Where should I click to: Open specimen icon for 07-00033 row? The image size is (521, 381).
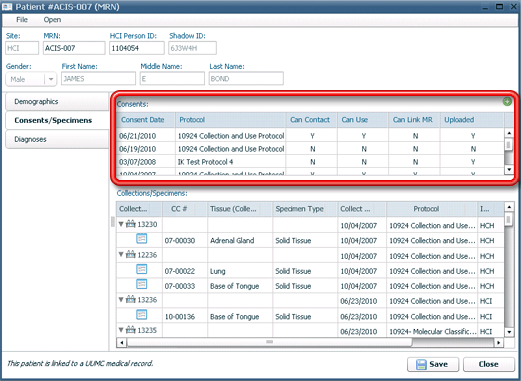click(x=142, y=284)
